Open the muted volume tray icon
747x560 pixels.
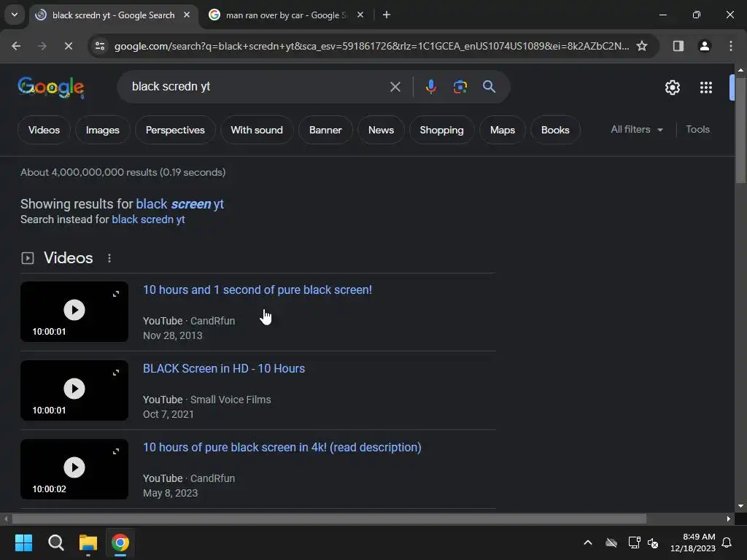[653, 542]
